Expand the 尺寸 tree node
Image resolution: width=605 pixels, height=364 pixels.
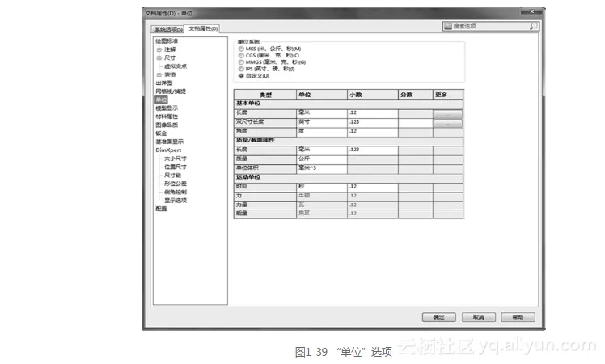(x=159, y=58)
